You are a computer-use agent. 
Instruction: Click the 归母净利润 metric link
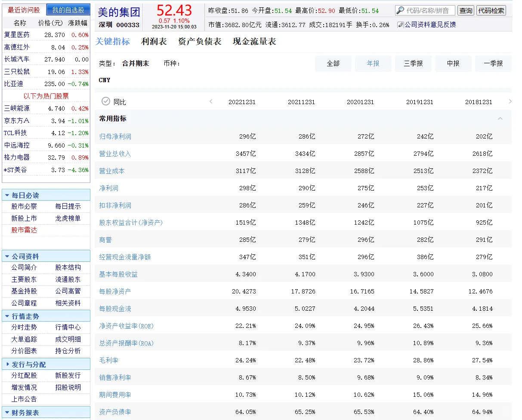[115, 136]
